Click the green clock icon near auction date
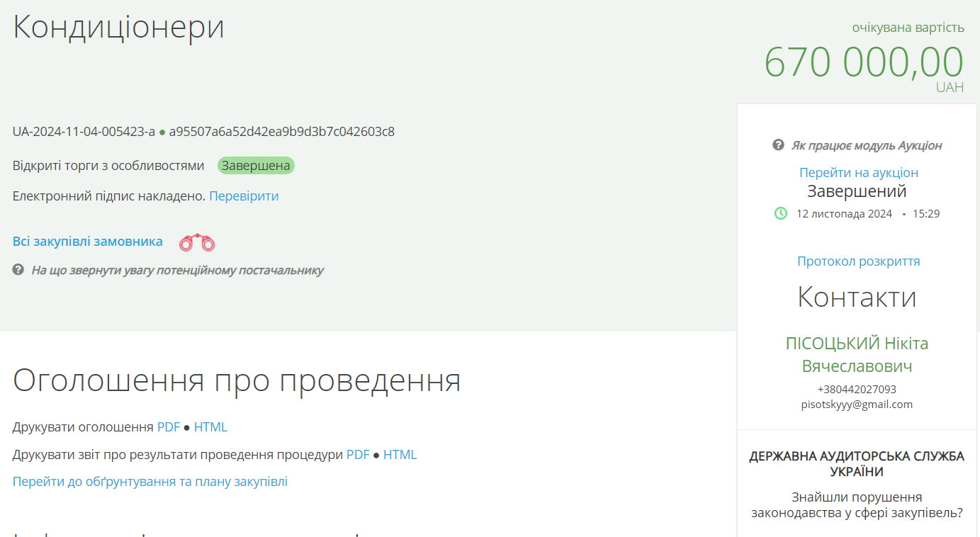980x537 pixels. [x=781, y=213]
